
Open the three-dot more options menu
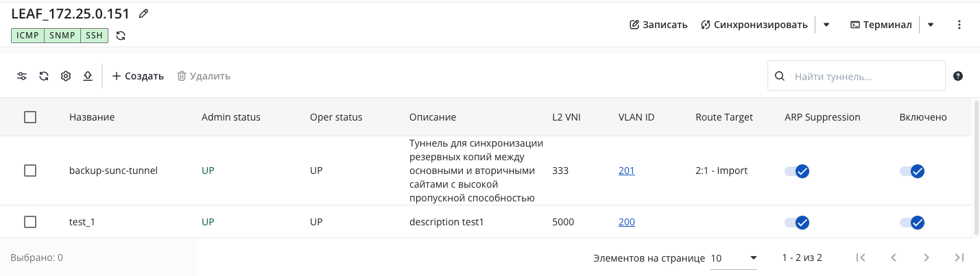point(959,25)
